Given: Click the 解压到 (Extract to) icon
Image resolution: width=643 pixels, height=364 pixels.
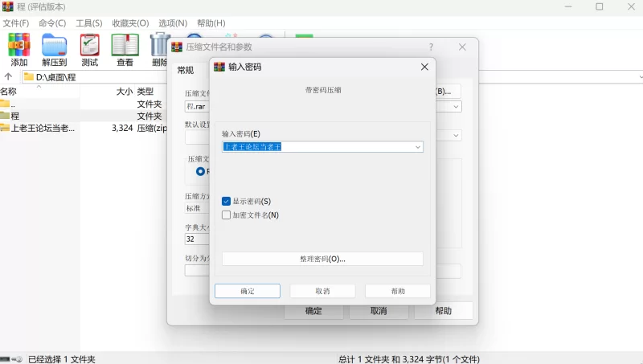Looking at the screenshot, I should (x=54, y=49).
